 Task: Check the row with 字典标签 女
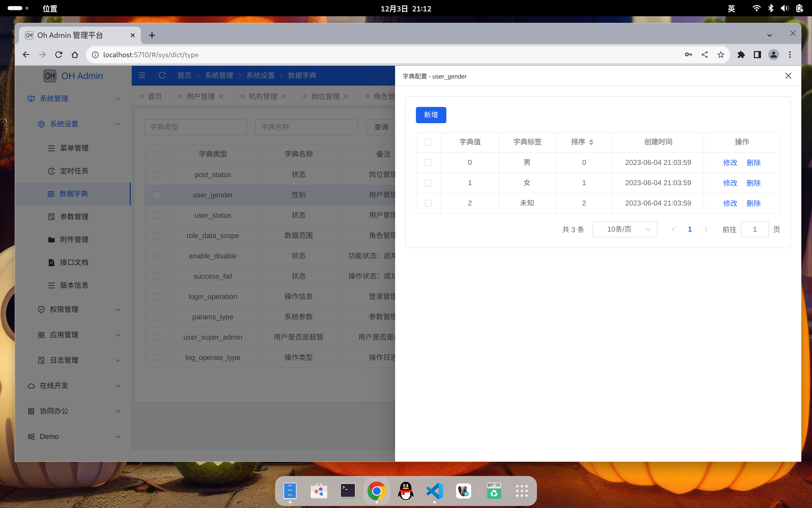click(428, 183)
